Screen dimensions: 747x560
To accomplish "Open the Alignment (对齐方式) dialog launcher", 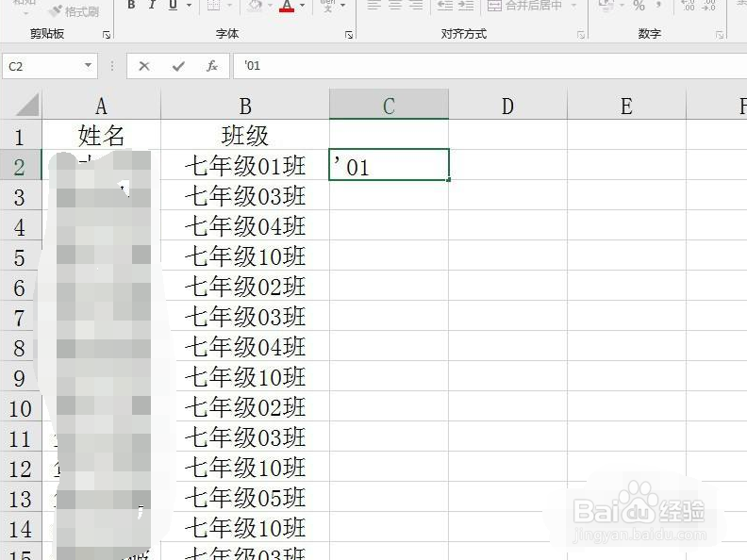I will coord(581,35).
